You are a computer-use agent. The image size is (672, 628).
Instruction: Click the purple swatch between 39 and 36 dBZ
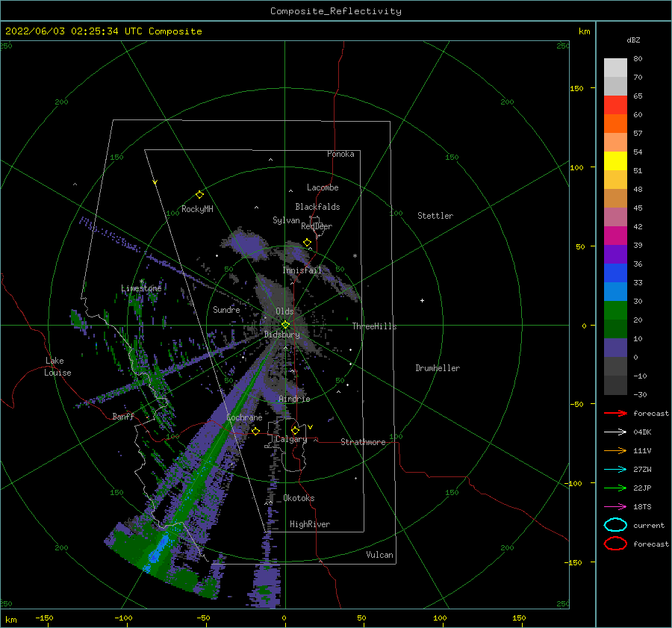click(x=615, y=254)
